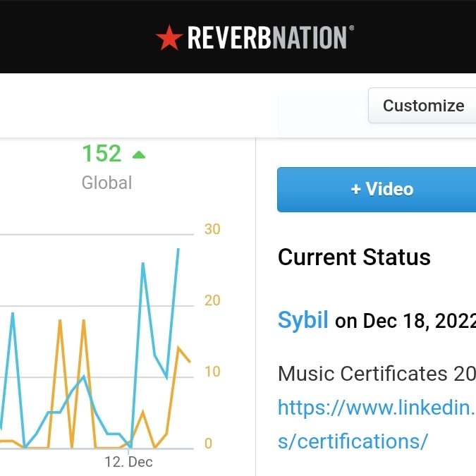Click the orange line last point on chart

(190, 362)
